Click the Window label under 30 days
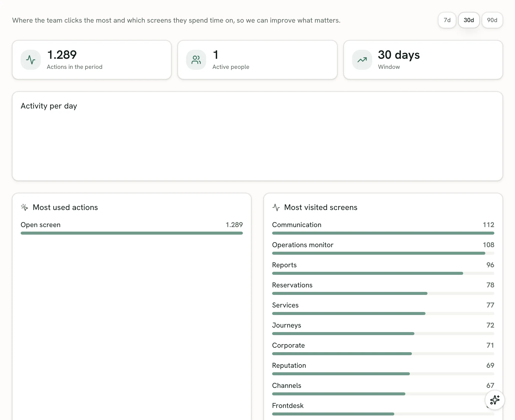 pyautogui.click(x=389, y=67)
